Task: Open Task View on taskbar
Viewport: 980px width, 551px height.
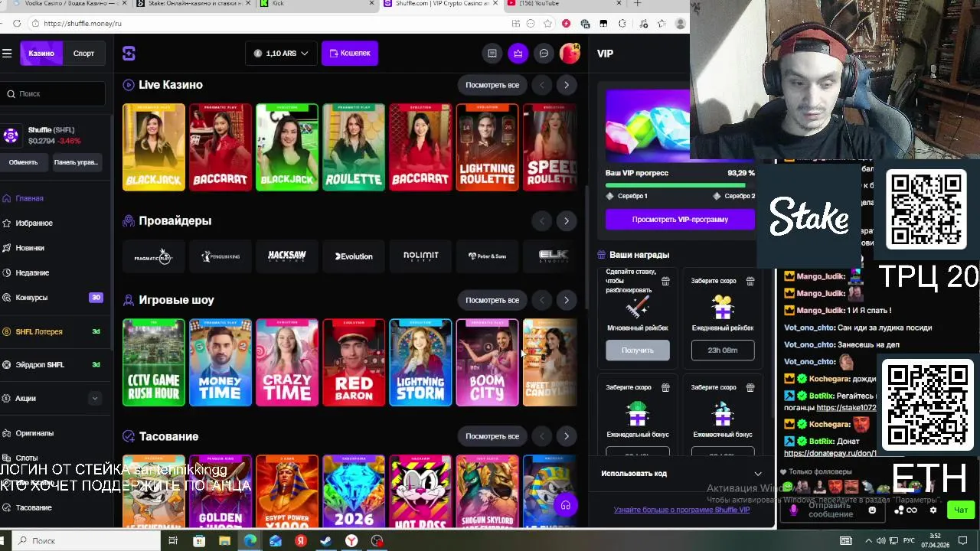Action: tap(173, 541)
